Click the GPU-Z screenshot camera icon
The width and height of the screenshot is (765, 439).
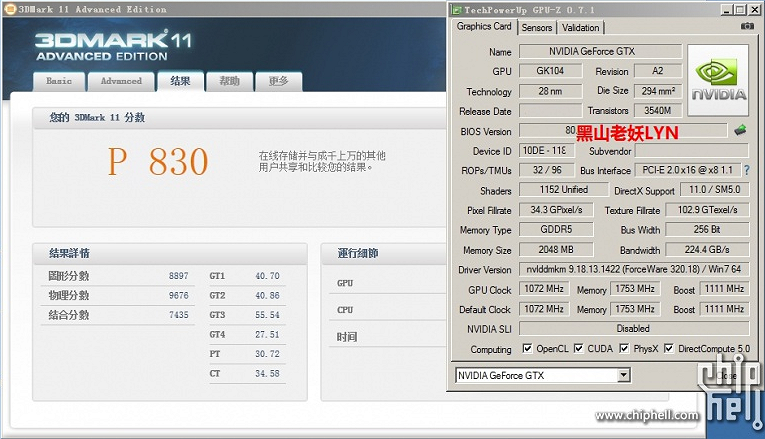point(746,27)
